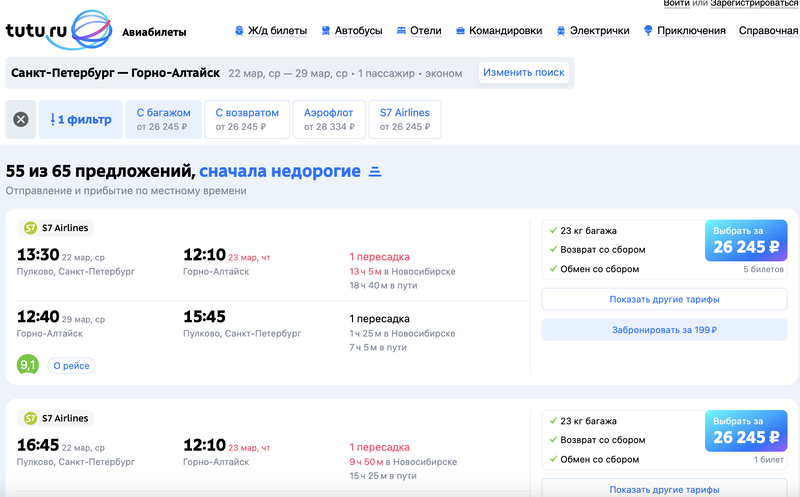The width and height of the screenshot is (800, 497).
Task: Open the sort order lines icon
Action: pos(375,171)
